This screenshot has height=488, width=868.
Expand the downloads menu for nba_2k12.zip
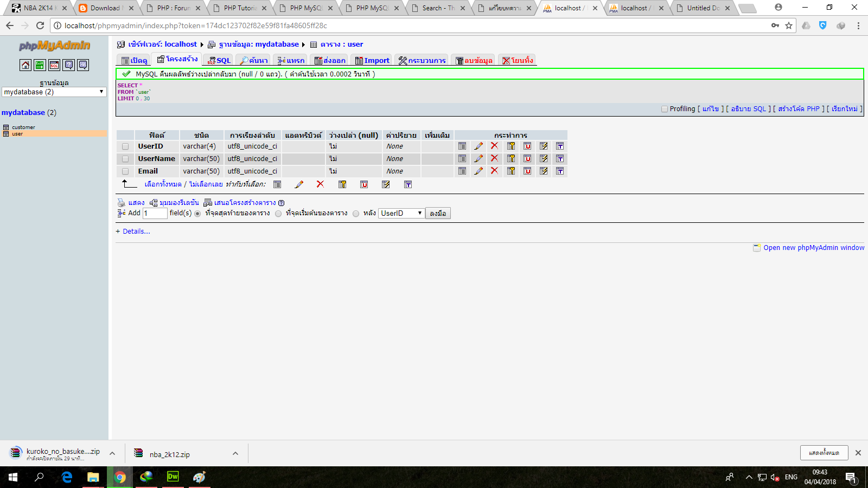point(235,453)
